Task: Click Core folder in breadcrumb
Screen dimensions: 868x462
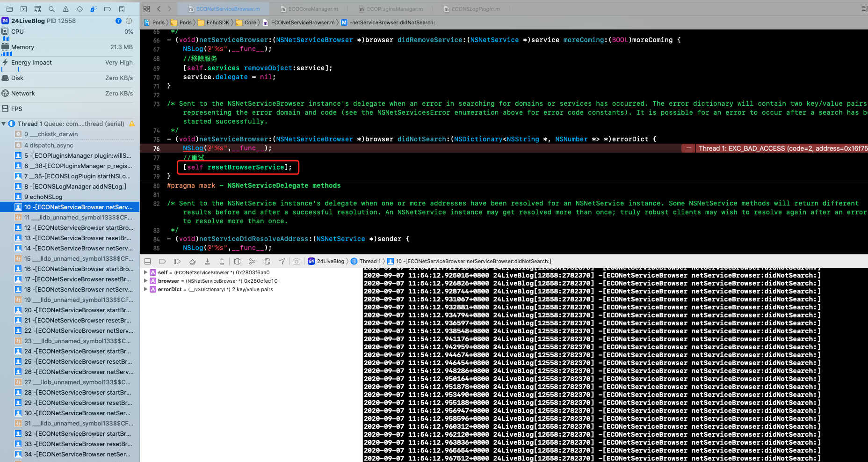Action: coord(246,22)
